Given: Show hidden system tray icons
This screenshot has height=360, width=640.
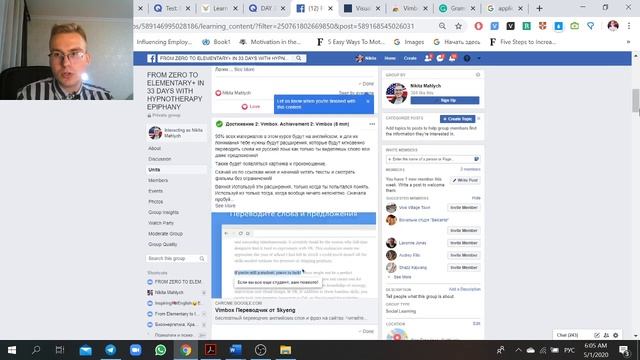Looking at the screenshot, I should click(x=518, y=350).
